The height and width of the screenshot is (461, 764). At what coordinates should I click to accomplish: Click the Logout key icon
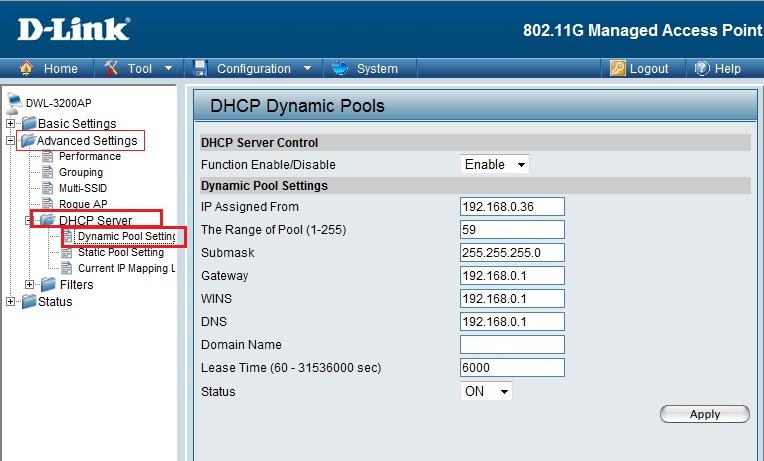[617, 68]
